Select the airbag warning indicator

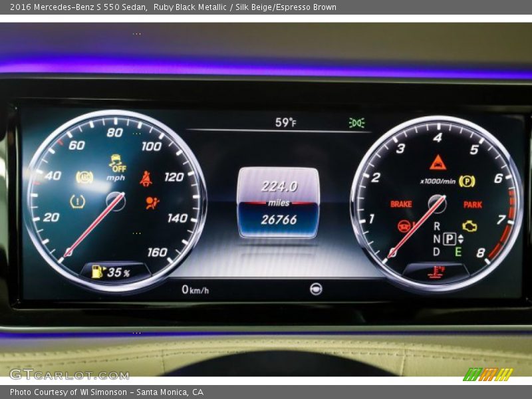(151, 203)
